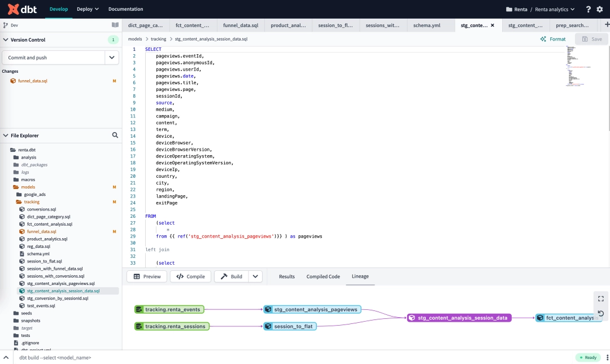This screenshot has height=364, width=610.
Task: Click the Ready status indicator
Action: [x=587, y=357]
